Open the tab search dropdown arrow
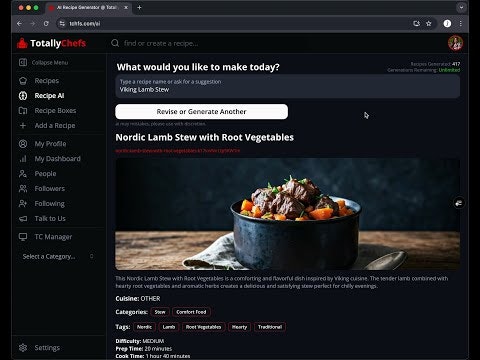 [461, 7]
